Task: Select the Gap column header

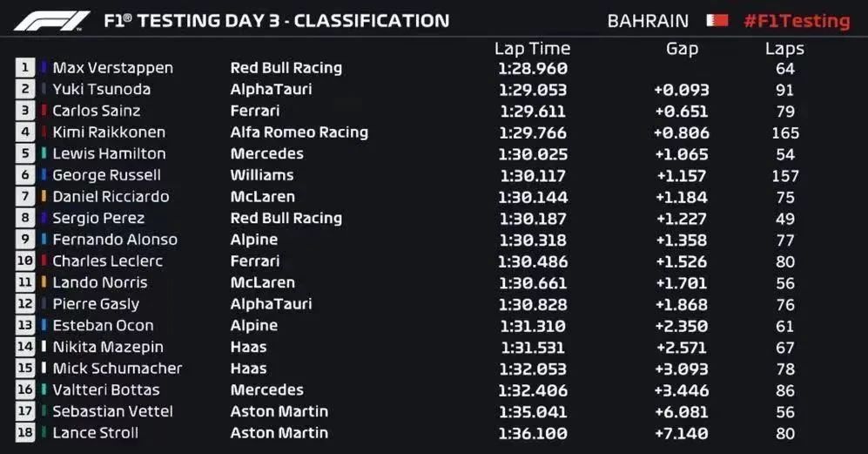Action: pyautogui.click(x=682, y=49)
